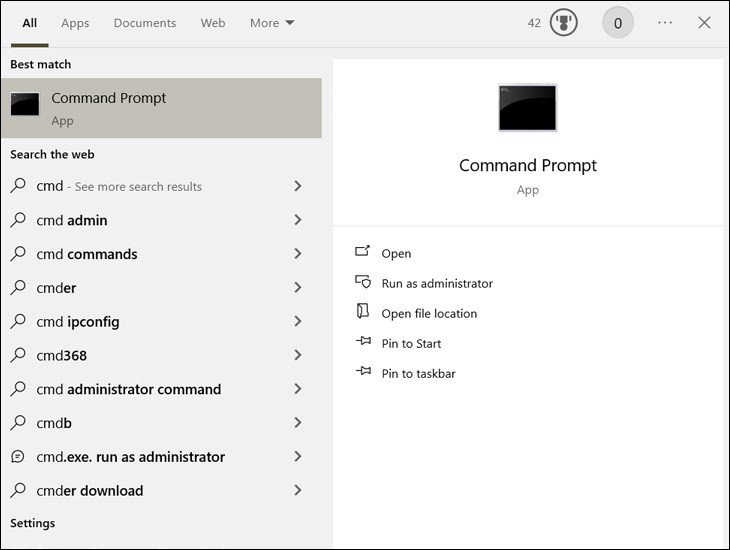
Task: Open Command Prompt from the actions list
Action: point(396,254)
